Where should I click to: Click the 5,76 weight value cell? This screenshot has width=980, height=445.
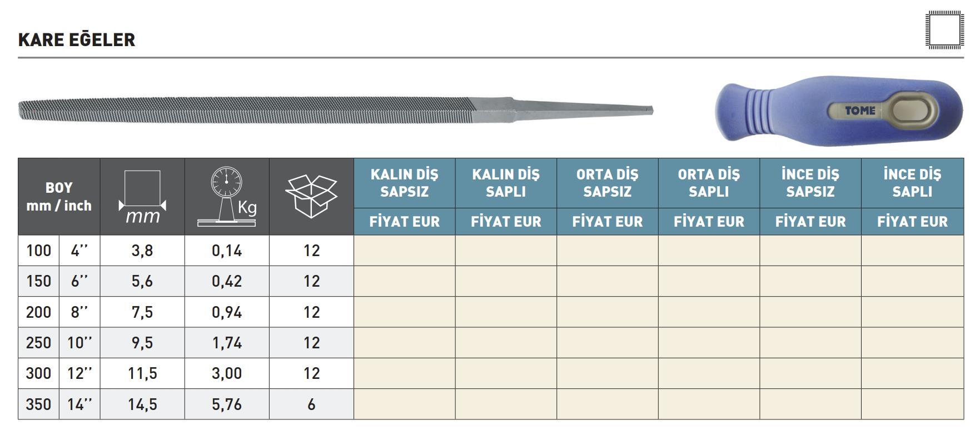click(x=227, y=404)
